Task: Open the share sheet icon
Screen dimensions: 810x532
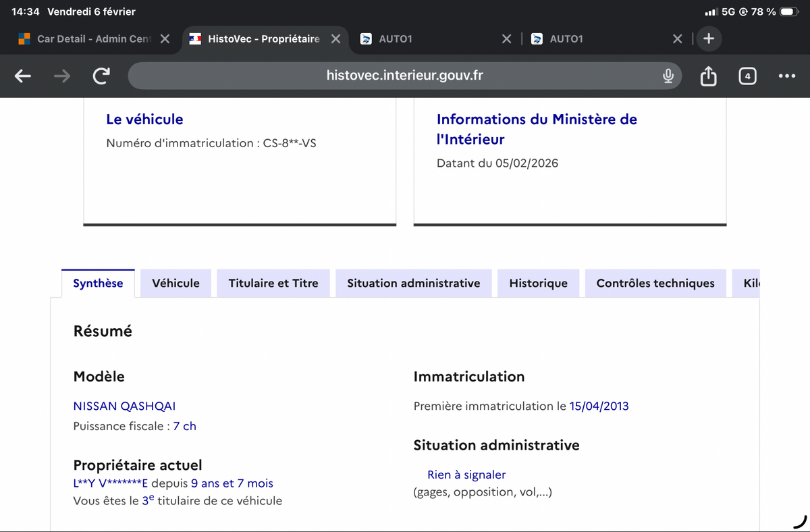Action: [708, 76]
